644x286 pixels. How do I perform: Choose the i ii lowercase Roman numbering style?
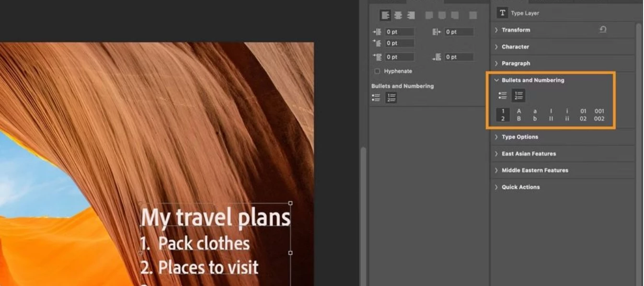tap(567, 115)
